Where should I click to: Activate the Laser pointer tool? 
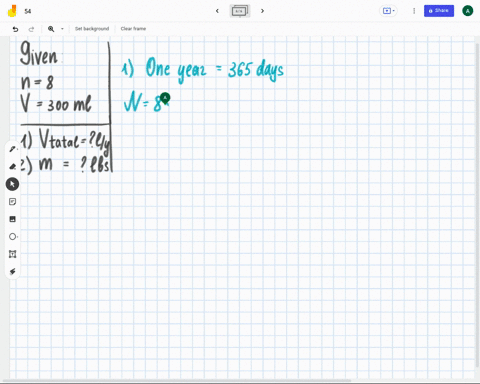(13, 272)
